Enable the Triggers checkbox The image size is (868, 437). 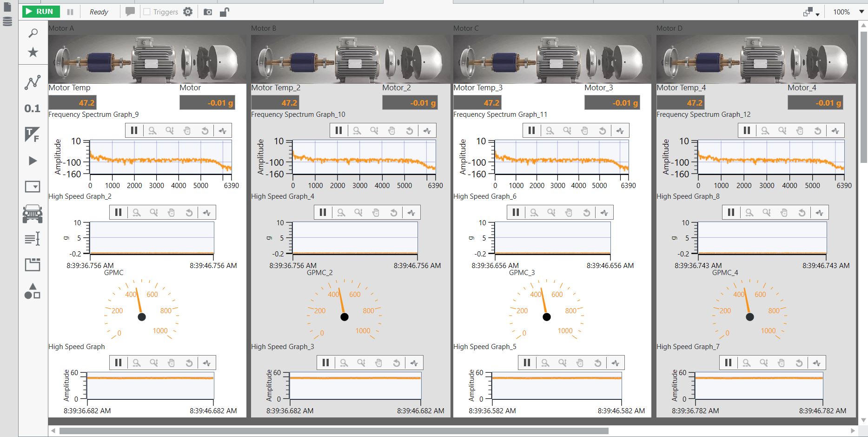pyautogui.click(x=147, y=12)
